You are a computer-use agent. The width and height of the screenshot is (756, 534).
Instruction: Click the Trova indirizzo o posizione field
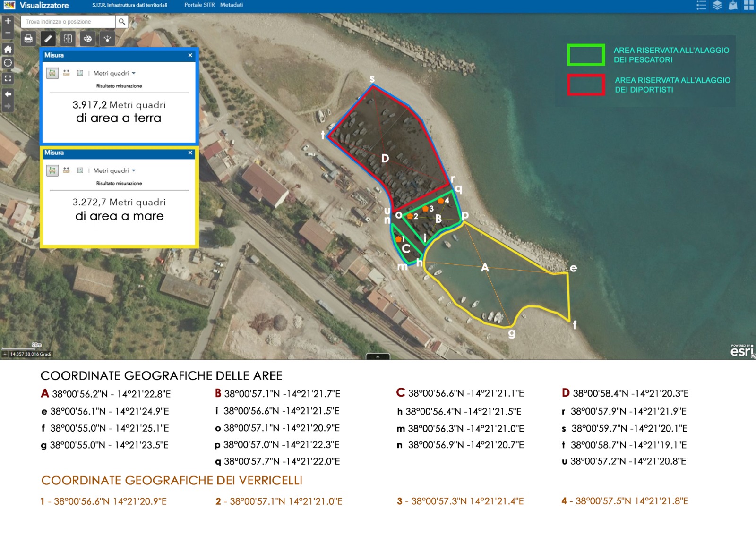tap(68, 22)
